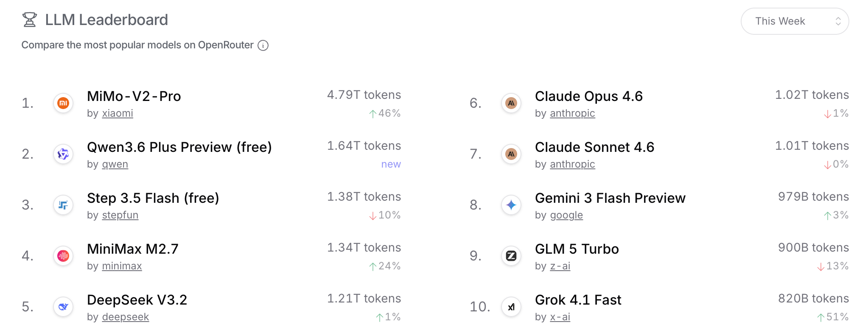Click the Anthropic logo next to Claude Opus 4.6
The height and width of the screenshot is (336, 868).
(511, 103)
